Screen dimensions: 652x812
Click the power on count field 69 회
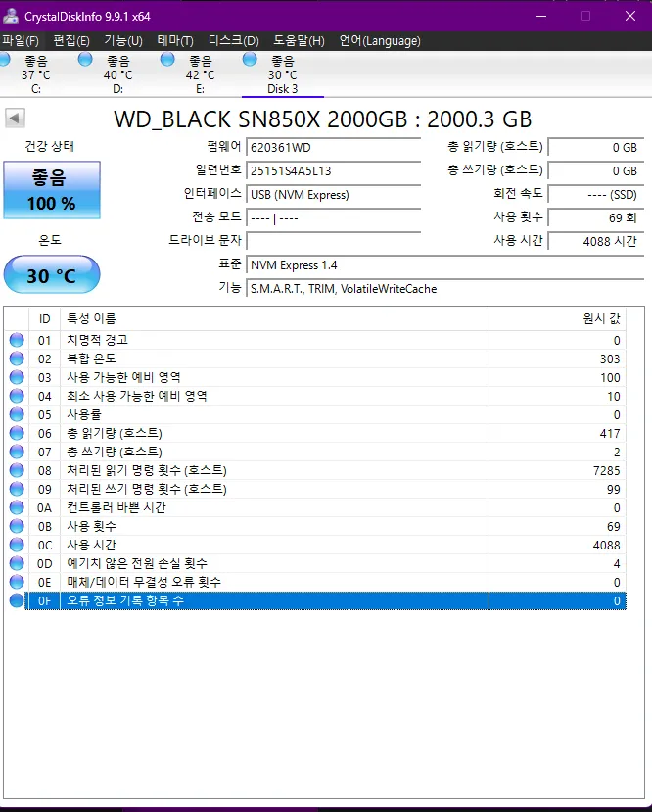tap(596, 218)
